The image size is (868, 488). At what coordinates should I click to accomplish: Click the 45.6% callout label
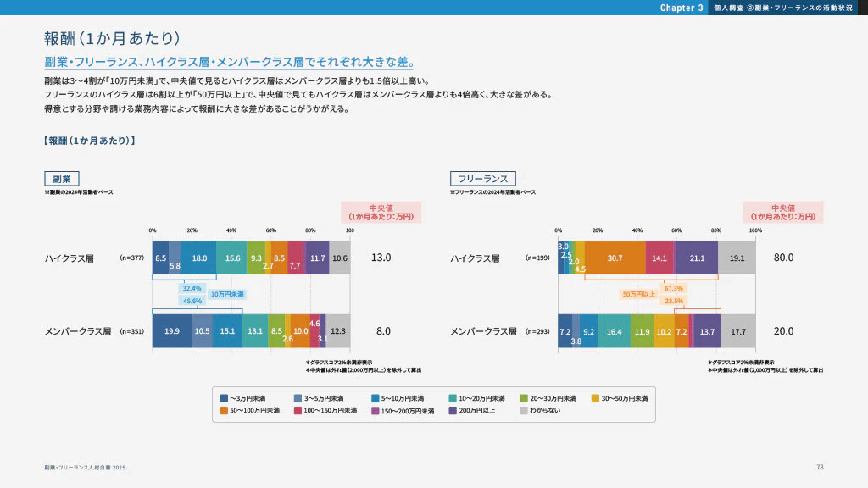click(x=192, y=301)
